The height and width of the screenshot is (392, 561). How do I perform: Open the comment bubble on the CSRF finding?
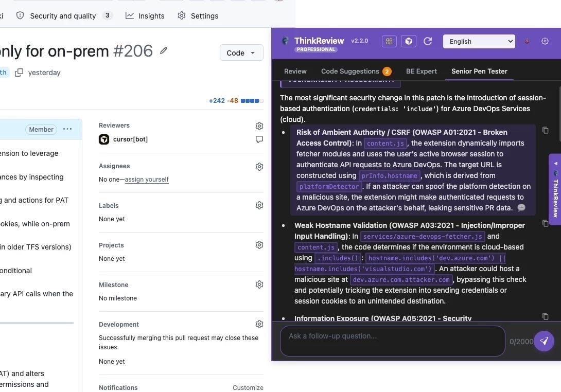(521, 208)
